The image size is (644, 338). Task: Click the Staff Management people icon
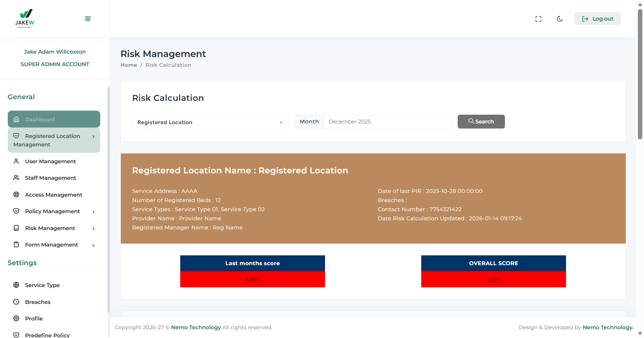pos(16,178)
